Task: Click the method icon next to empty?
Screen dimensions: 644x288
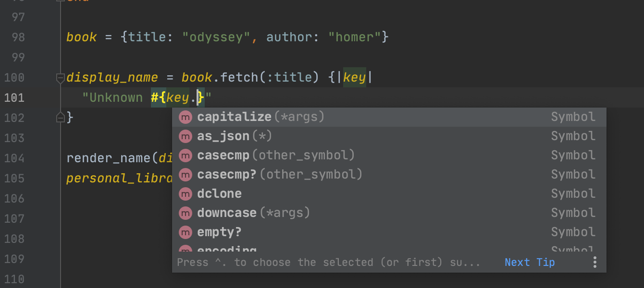Action: [x=185, y=232]
